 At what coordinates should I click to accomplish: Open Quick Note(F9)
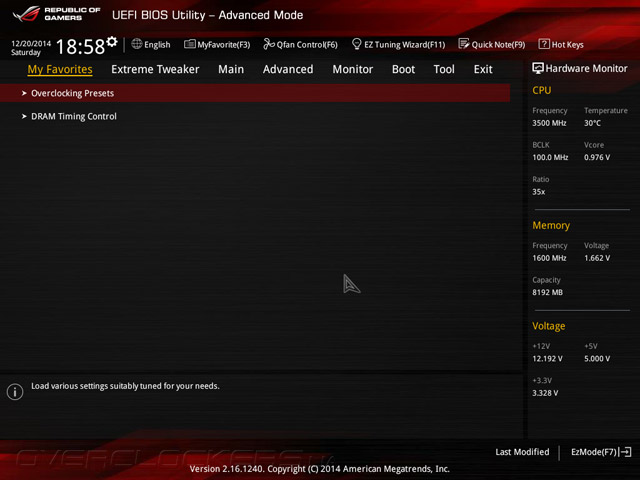(x=498, y=44)
